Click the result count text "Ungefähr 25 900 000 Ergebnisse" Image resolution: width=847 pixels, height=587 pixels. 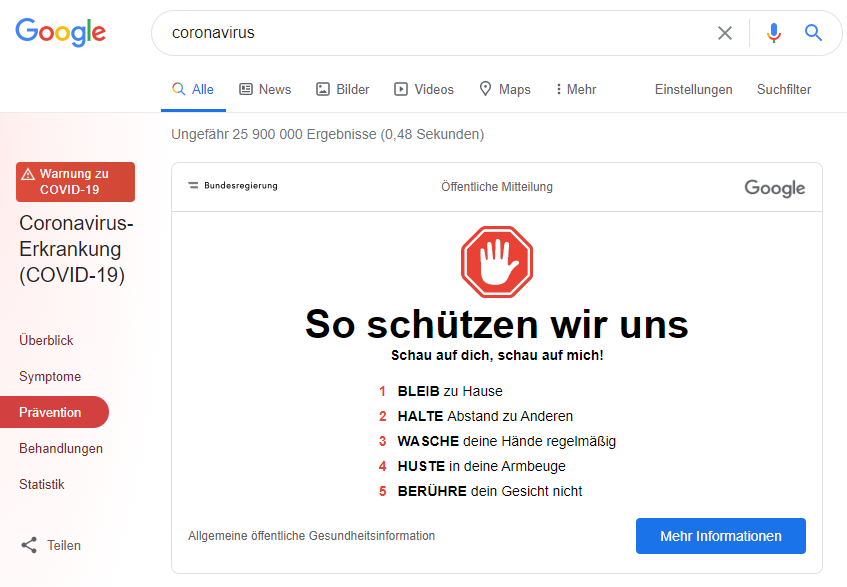(x=274, y=134)
